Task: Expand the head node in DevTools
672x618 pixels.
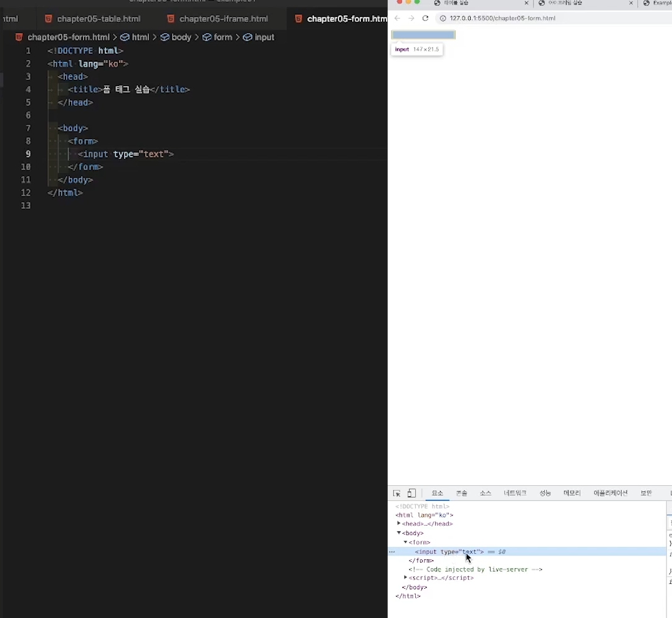Action: tap(398, 524)
